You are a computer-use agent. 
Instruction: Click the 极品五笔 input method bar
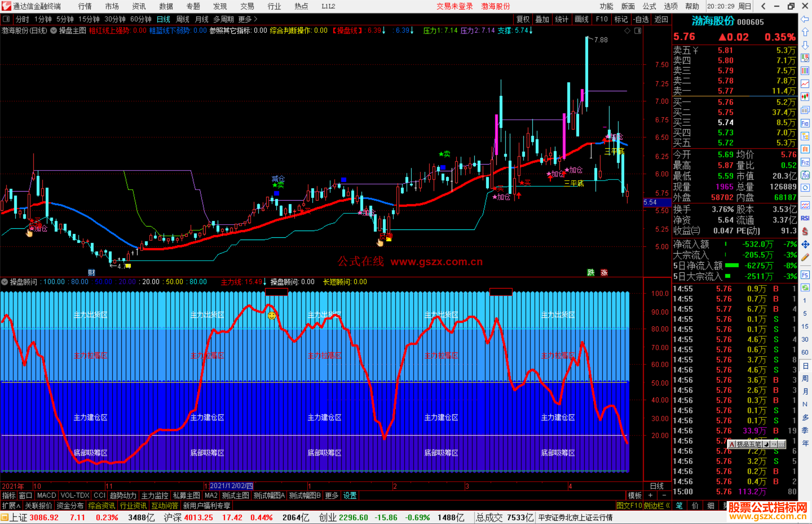coord(757,444)
